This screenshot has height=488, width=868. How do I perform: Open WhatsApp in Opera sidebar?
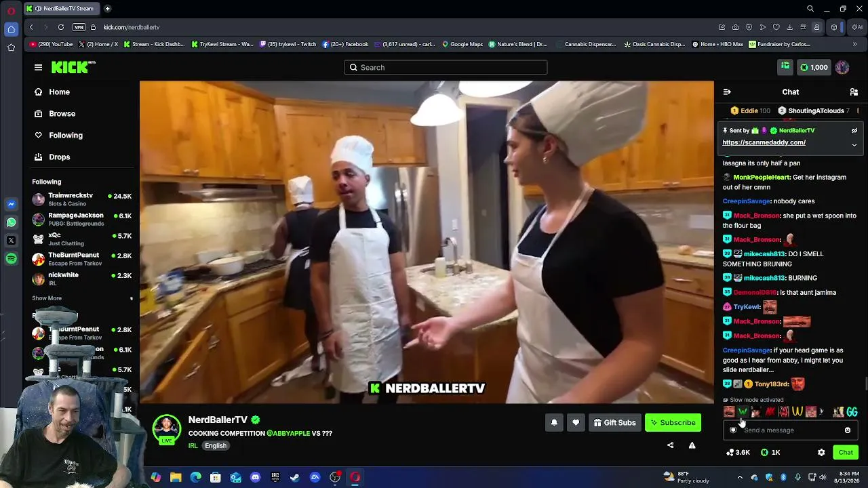click(11, 222)
